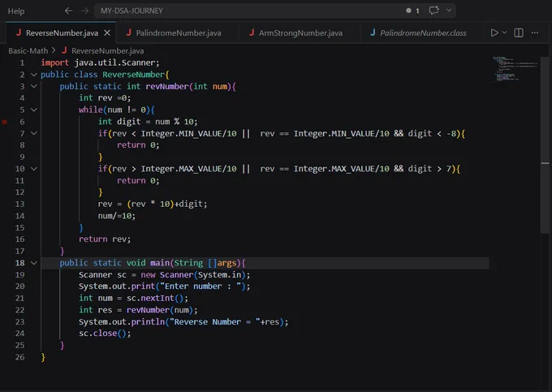Open the Help menu
Viewport: 552px width, 392px height.
[16, 11]
